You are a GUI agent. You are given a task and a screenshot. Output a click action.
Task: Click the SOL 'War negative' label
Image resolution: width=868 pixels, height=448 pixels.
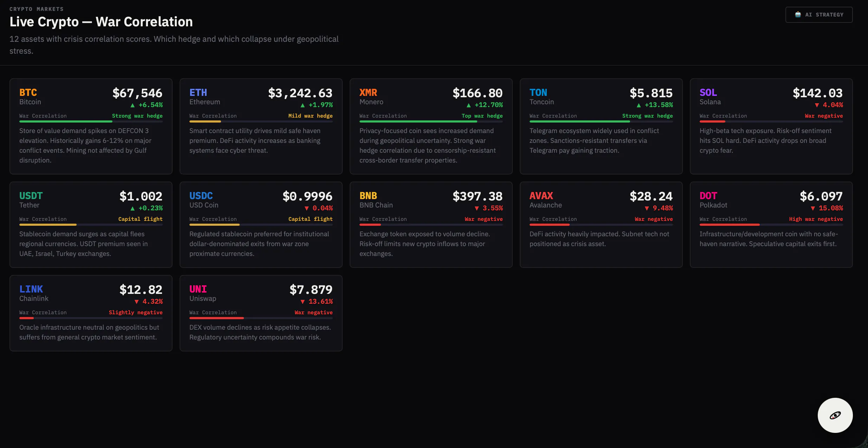[x=824, y=116]
